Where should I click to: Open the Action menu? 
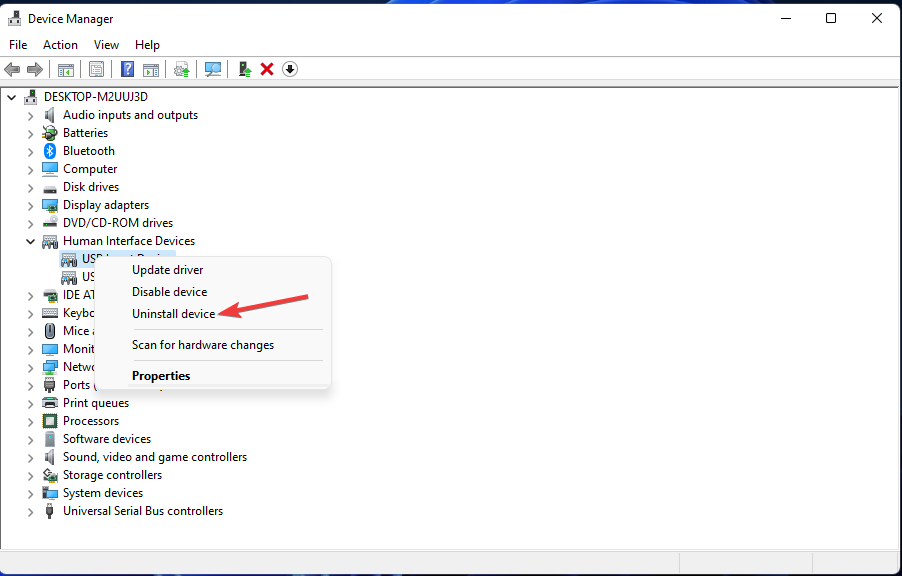coord(60,44)
